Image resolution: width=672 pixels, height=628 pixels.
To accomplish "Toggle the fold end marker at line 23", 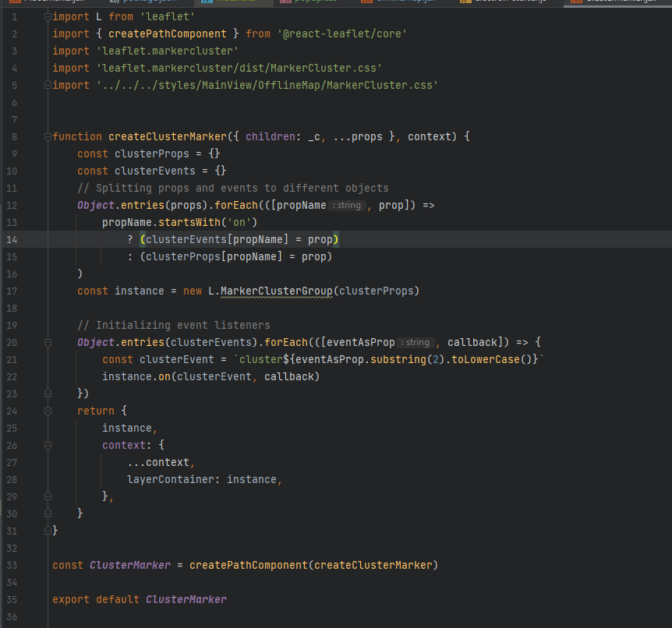I will [x=48, y=393].
